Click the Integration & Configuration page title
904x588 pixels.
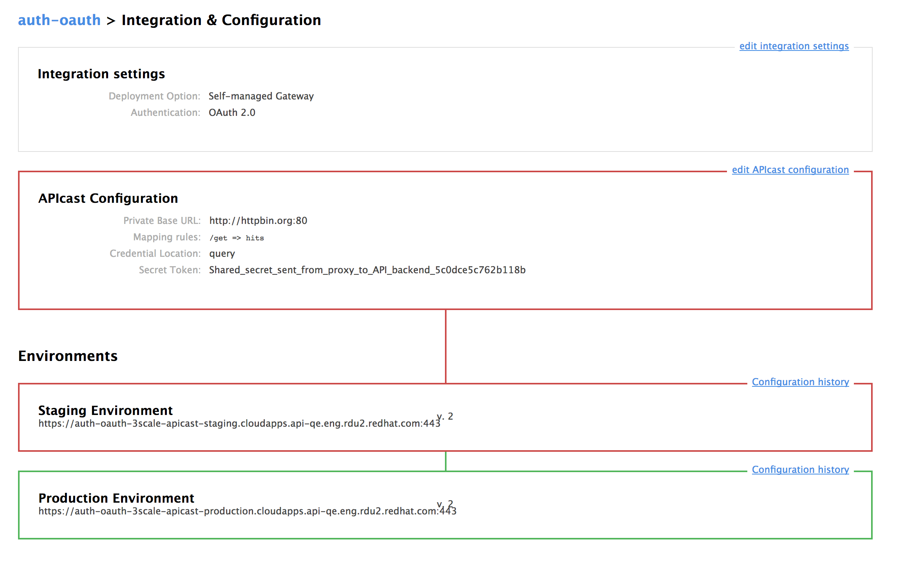click(221, 20)
